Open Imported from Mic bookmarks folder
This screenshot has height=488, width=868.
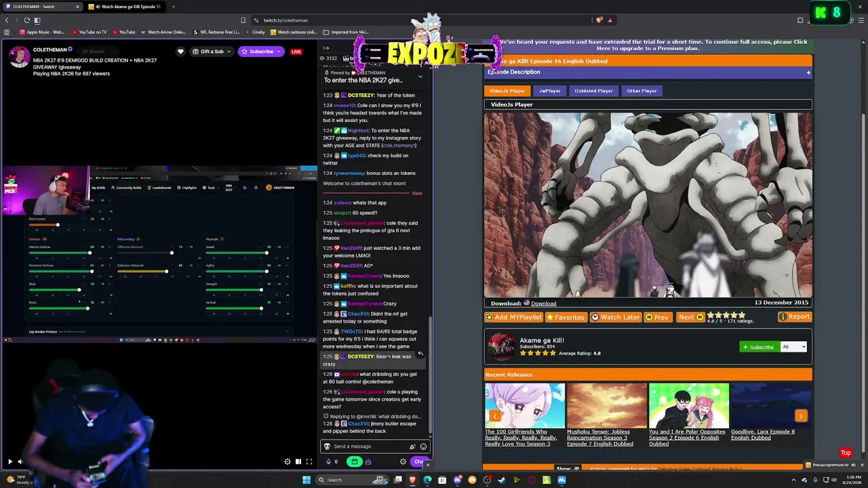346,32
